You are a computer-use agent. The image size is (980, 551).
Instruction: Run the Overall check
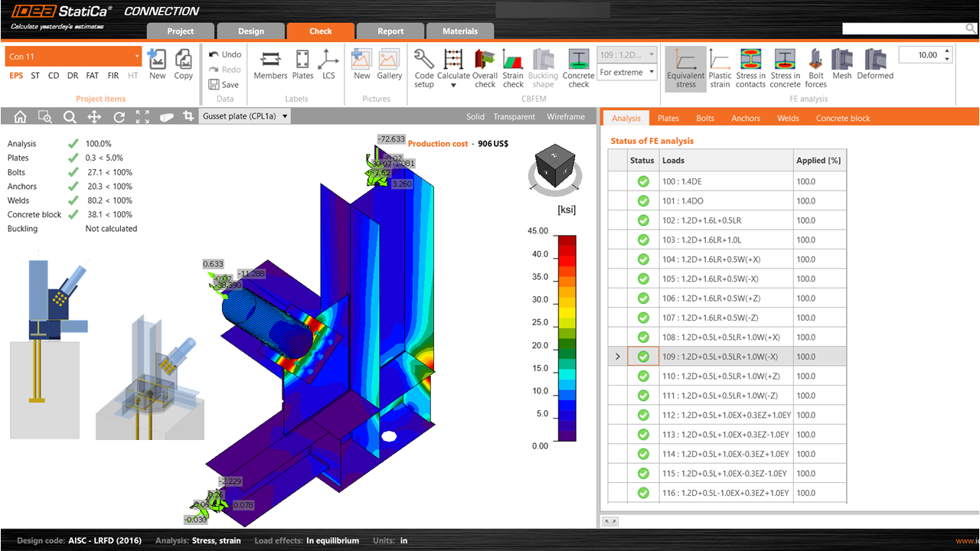click(x=485, y=67)
